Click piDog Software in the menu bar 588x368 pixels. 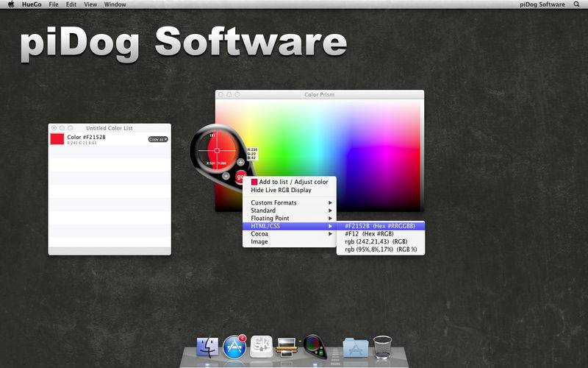(x=542, y=4)
